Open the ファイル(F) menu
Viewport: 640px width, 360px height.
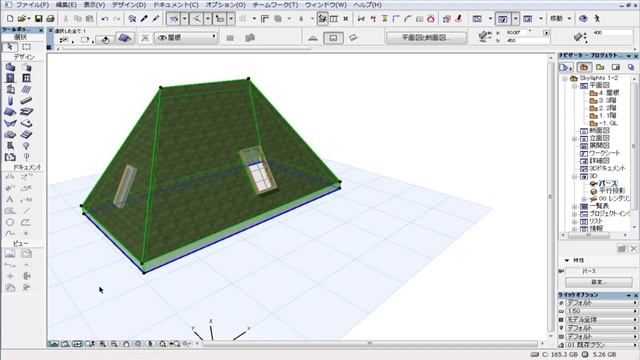tap(32, 5)
